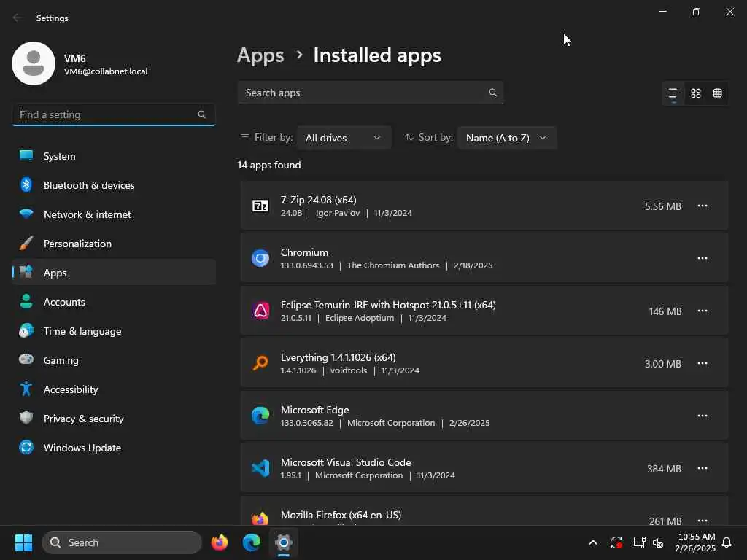
Task: Click the Eclipse Temurin JRE app icon
Action: [x=260, y=311]
